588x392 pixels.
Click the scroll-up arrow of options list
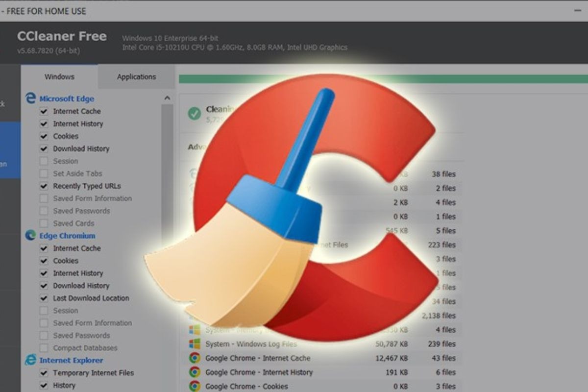(167, 98)
